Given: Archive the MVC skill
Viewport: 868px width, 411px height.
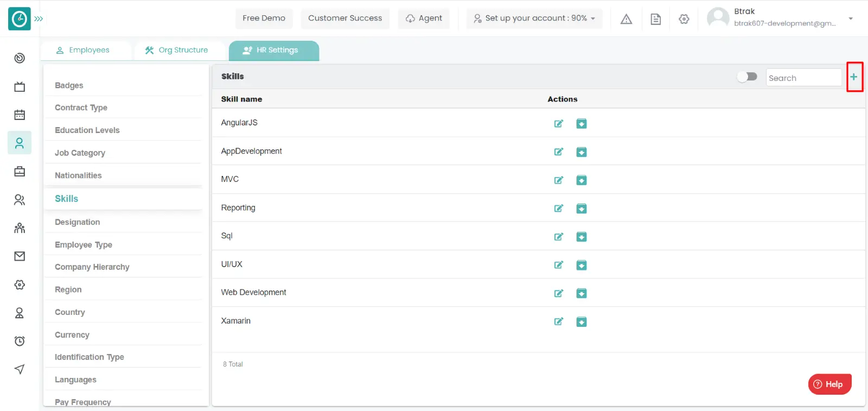Looking at the screenshot, I should [581, 180].
